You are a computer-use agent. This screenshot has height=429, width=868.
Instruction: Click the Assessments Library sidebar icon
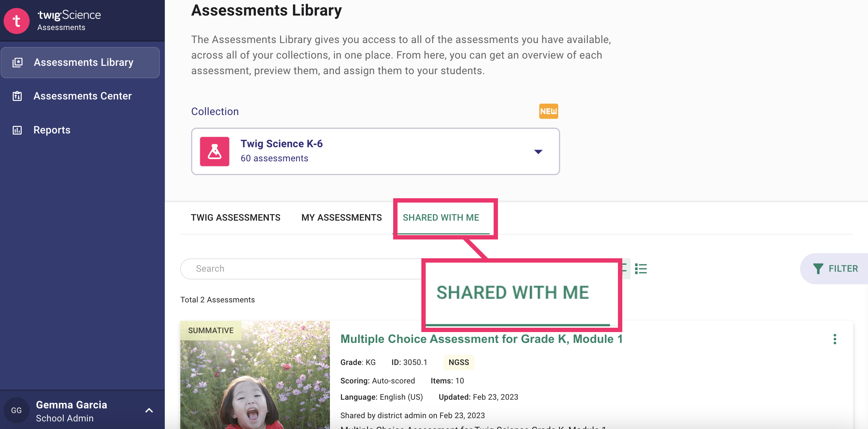tap(17, 62)
